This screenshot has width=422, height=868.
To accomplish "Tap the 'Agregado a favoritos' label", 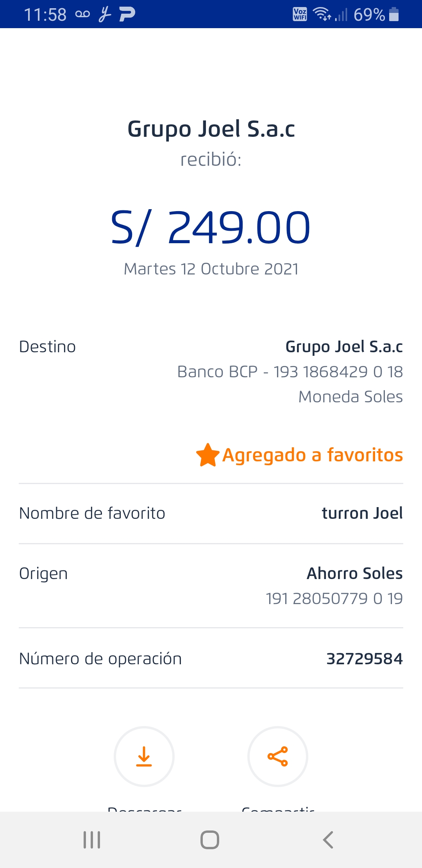I will [312, 455].
